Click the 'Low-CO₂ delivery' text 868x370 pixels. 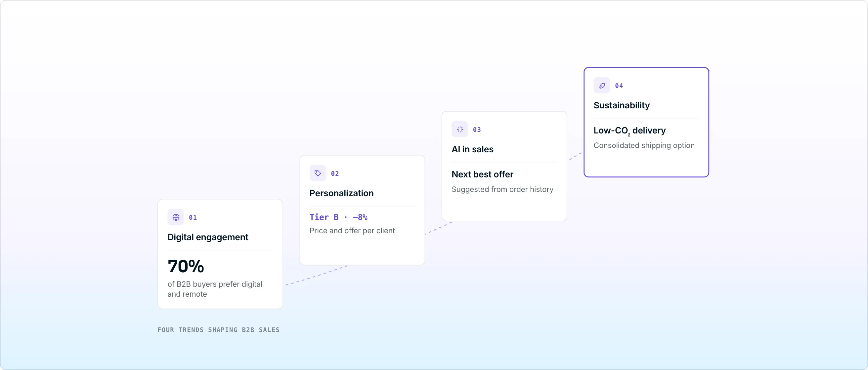630,130
